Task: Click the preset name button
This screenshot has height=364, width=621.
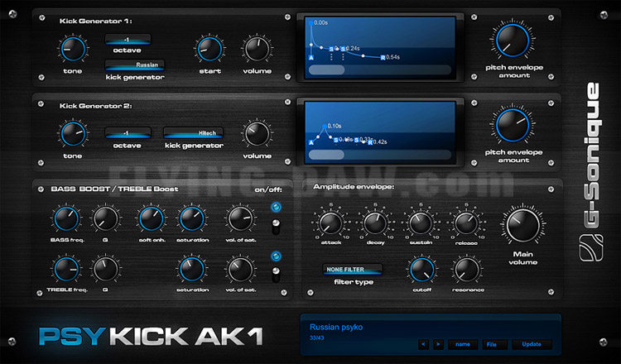Action: pyautogui.click(x=463, y=344)
